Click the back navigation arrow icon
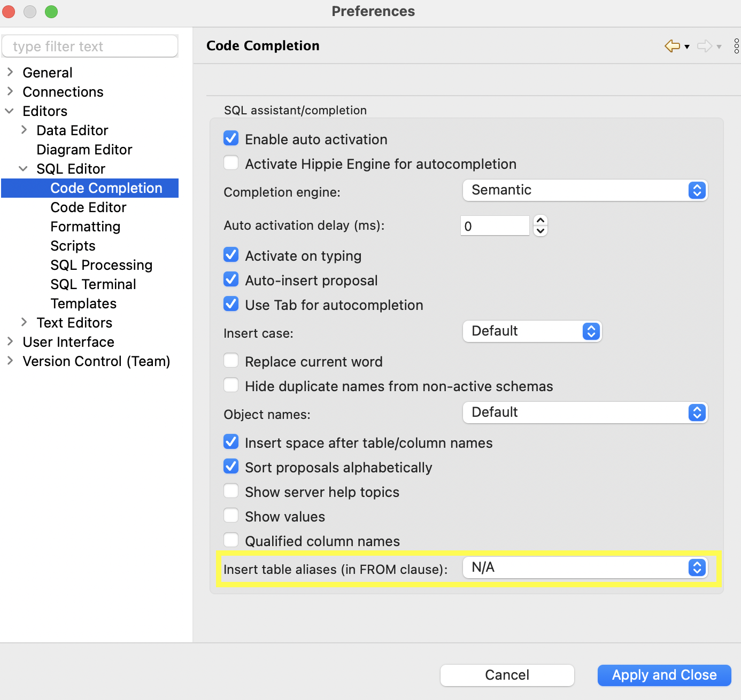The height and width of the screenshot is (700, 741). tap(672, 46)
